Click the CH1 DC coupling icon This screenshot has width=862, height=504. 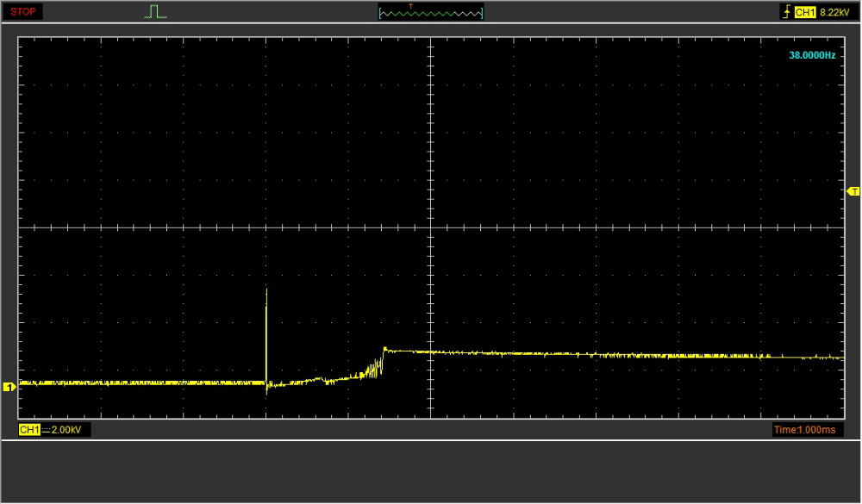coord(46,430)
